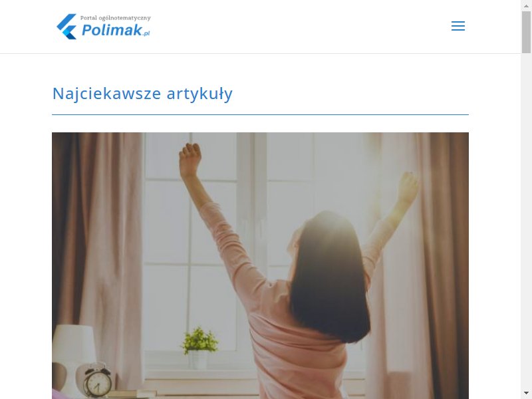Click the scrollbar down arrow
The height and width of the screenshot is (399, 532).
[x=526, y=393]
